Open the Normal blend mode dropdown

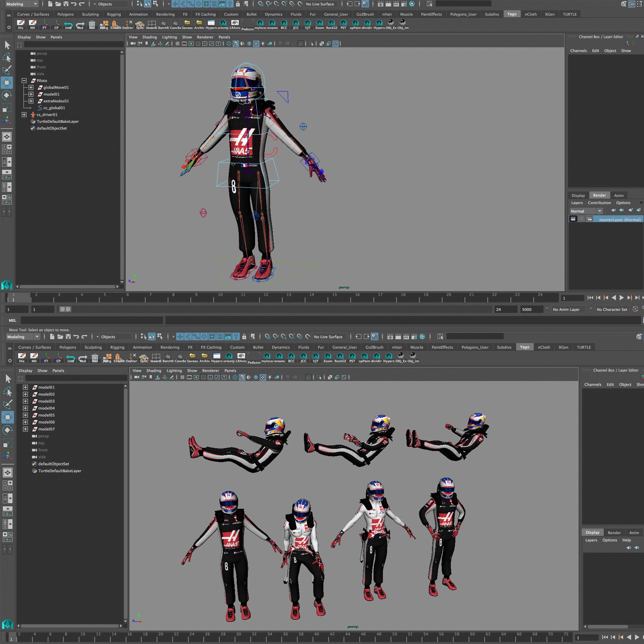pyautogui.click(x=586, y=211)
